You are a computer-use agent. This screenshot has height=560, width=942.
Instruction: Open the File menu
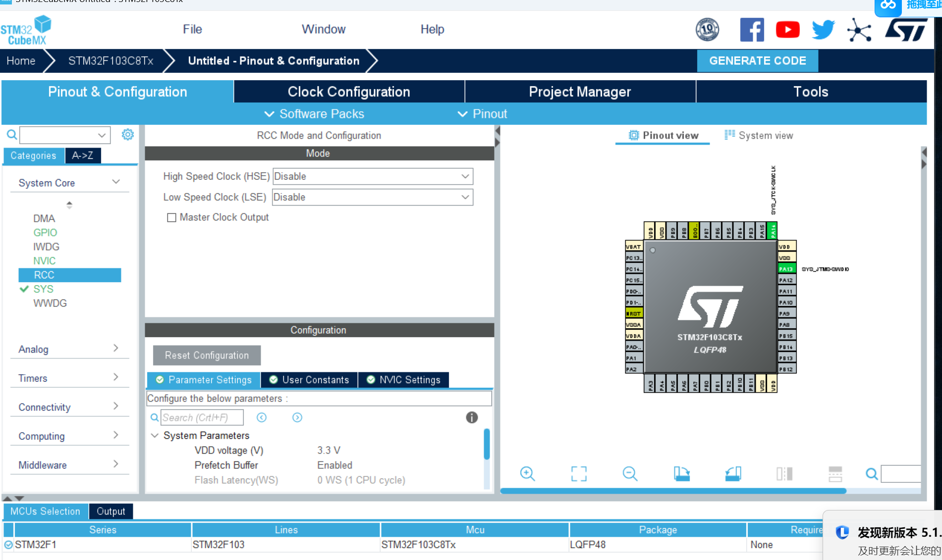(x=192, y=29)
